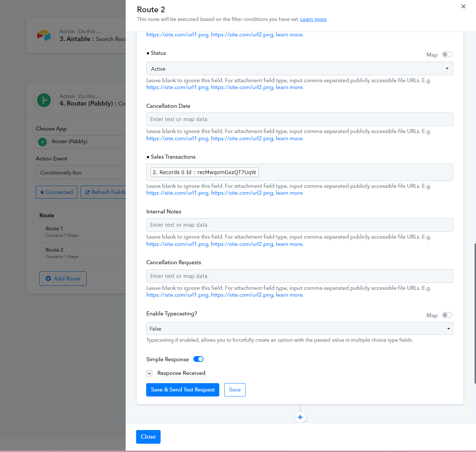
Task: Click site.com/url1.png link under Internal Notes
Action: tap(177, 244)
